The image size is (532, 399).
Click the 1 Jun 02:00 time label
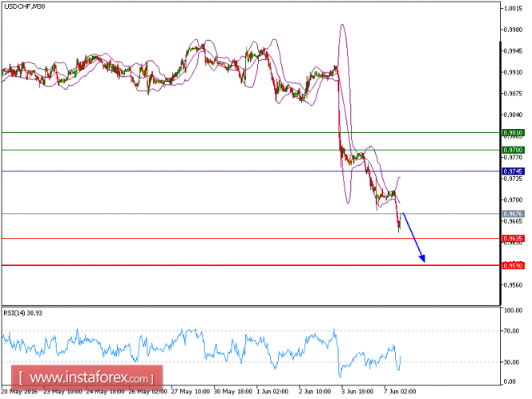point(272,392)
